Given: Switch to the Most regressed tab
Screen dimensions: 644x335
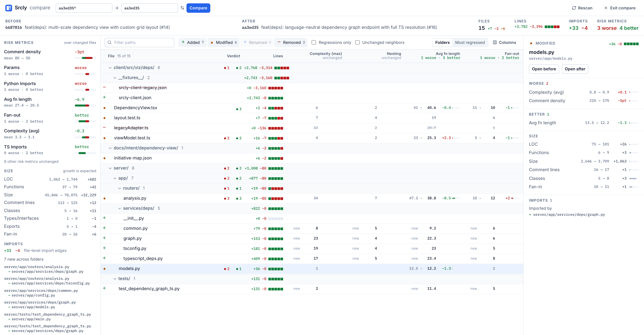Looking at the screenshot, I should click(x=470, y=42).
